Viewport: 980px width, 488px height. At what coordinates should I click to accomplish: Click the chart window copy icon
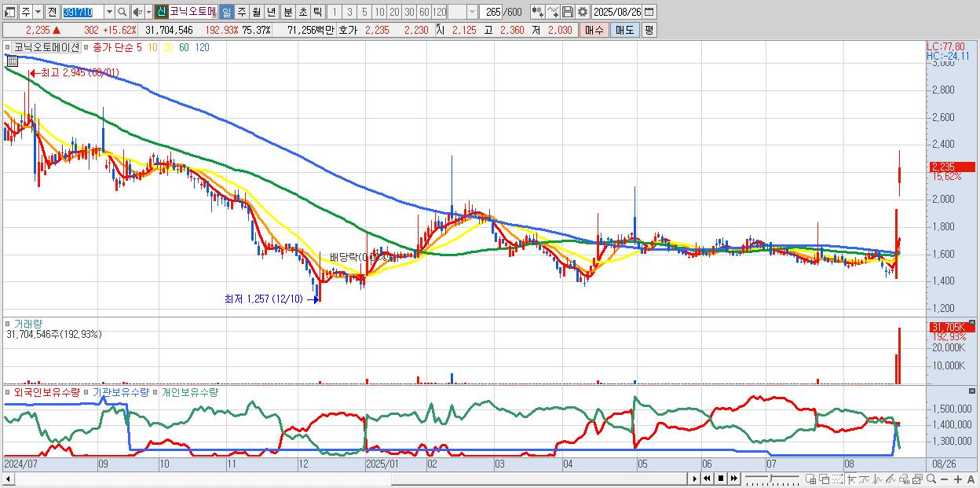pyautogui.click(x=917, y=479)
